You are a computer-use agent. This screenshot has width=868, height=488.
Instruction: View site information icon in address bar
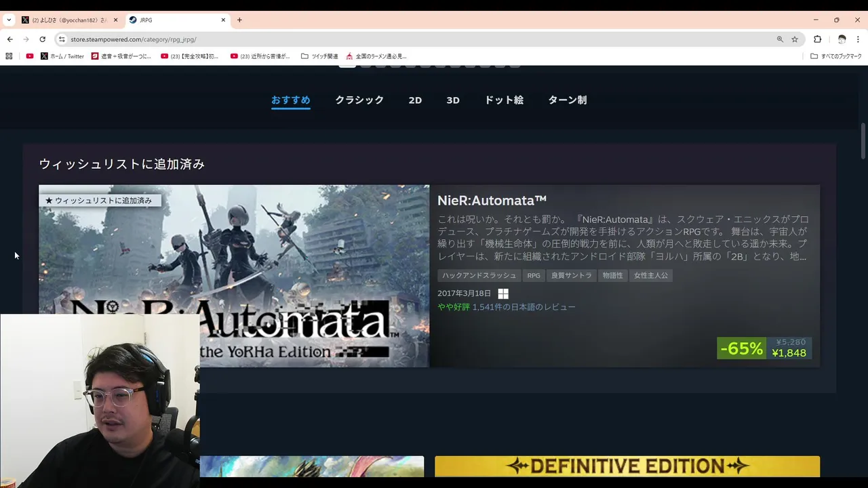[x=62, y=39]
